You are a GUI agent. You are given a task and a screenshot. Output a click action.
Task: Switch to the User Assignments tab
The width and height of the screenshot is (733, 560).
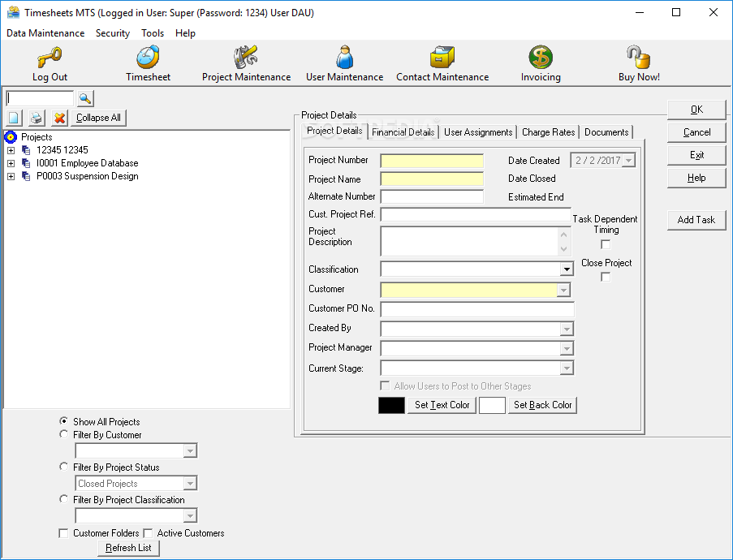click(478, 132)
